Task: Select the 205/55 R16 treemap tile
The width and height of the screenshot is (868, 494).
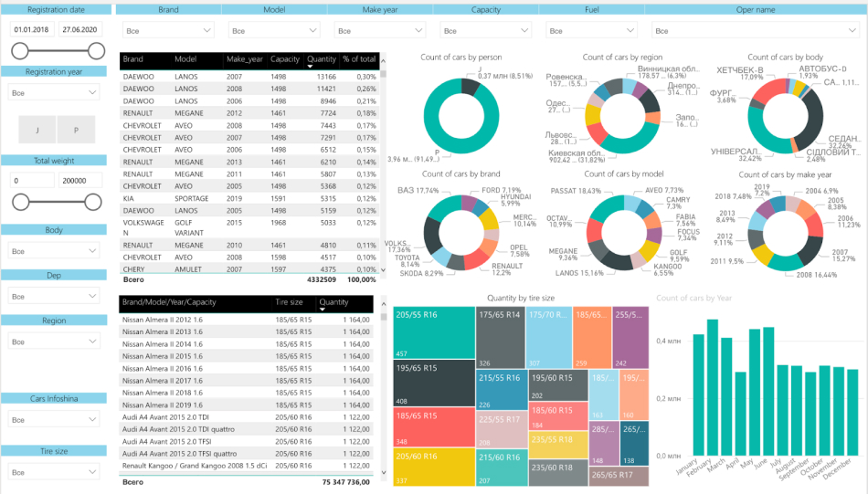Action: coord(434,333)
